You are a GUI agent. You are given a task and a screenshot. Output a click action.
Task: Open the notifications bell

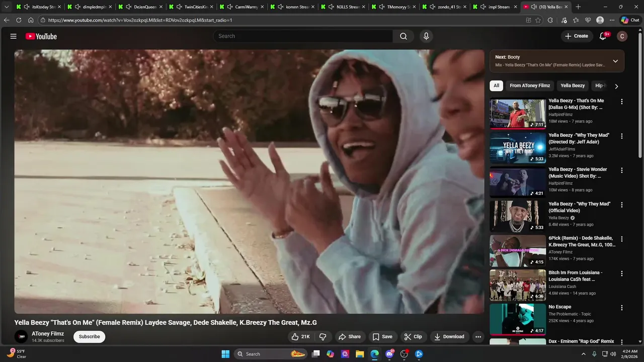[x=603, y=36]
